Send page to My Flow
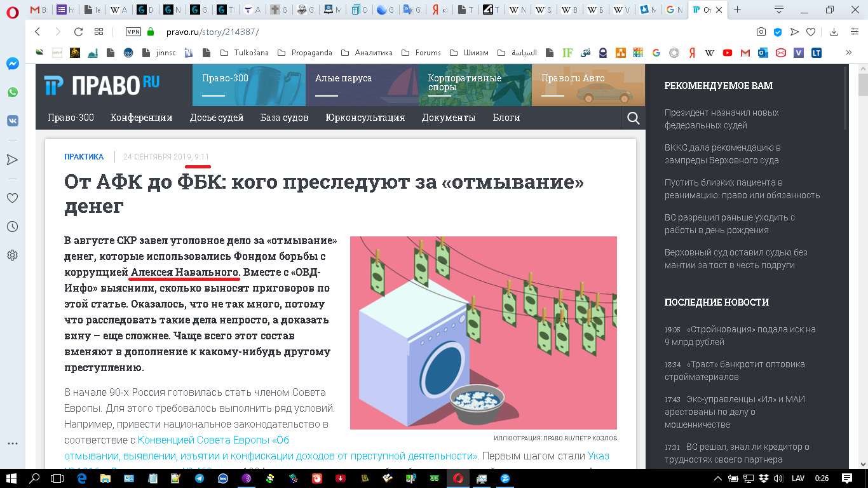The height and width of the screenshot is (488, 868). click(794, 32)
